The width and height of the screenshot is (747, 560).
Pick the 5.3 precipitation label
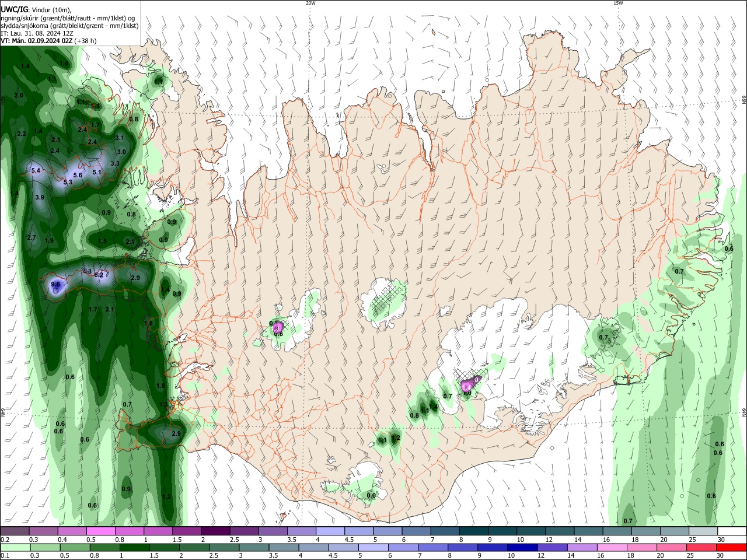(x=68, y=182)
